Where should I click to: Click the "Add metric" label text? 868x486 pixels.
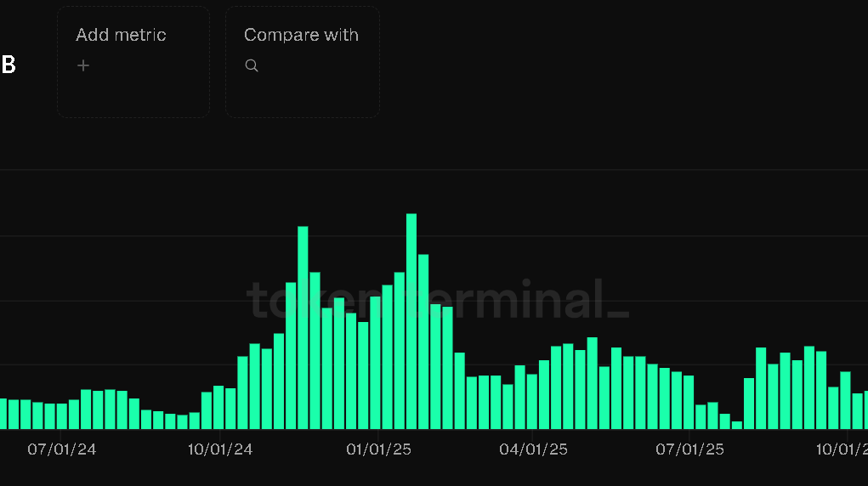[x=121, y=35]
